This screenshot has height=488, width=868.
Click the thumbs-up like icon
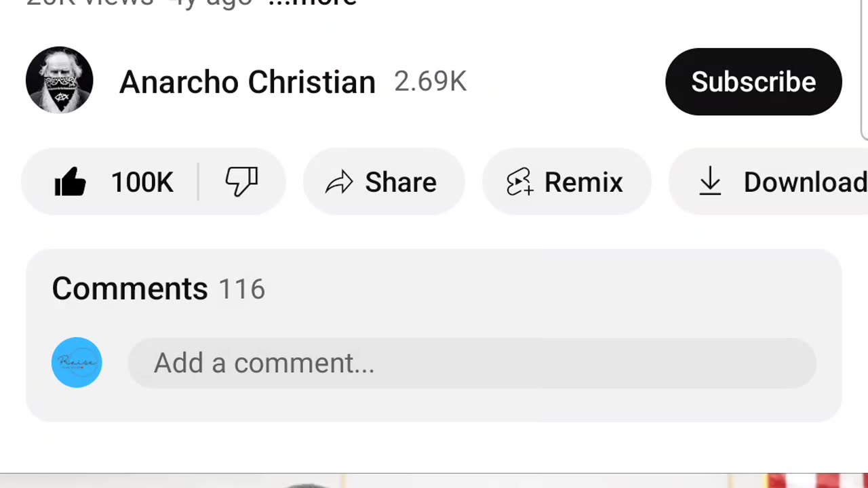click(x=71, y=182)
